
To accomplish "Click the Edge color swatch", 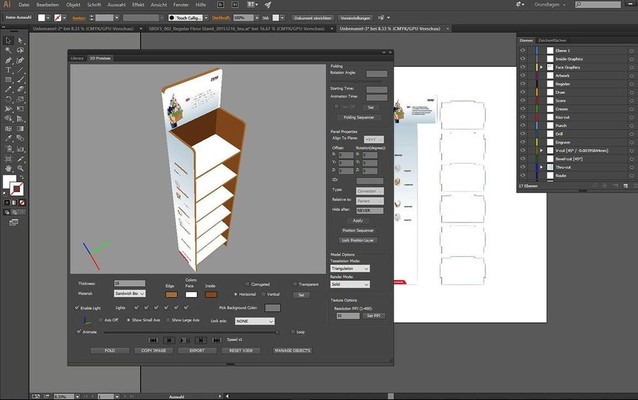I will click(x=171, y=295).
